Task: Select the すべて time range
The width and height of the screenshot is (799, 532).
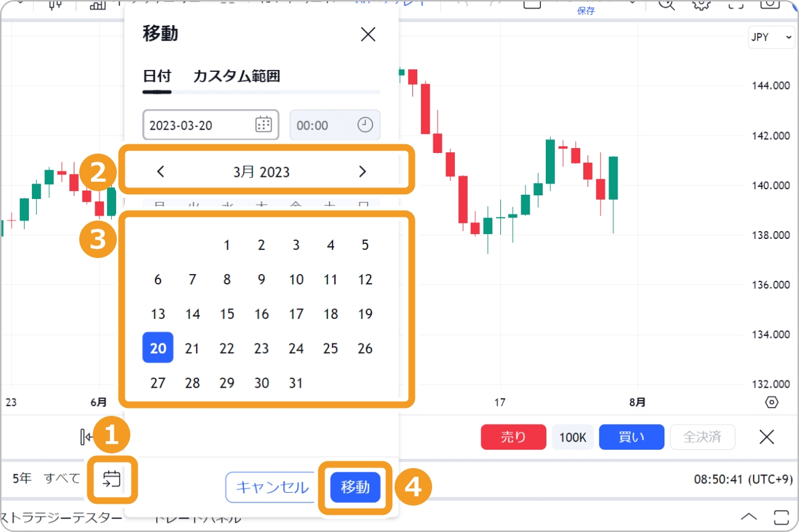Action: tap(62, 478)
